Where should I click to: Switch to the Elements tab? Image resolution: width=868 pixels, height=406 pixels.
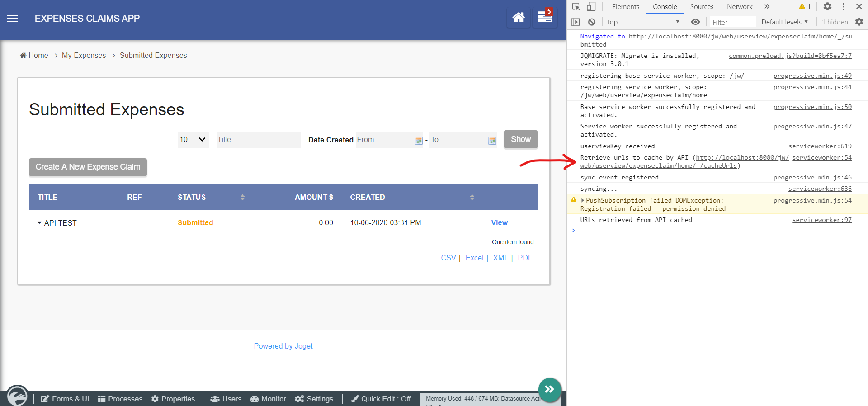click(625, 7)
